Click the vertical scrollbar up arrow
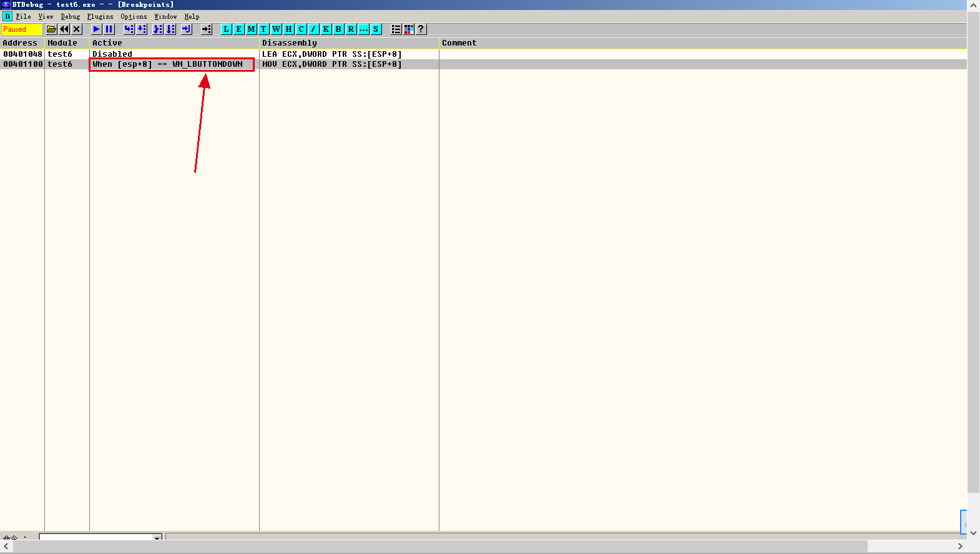This screenshot has width=980, height=554. (973, 6)
